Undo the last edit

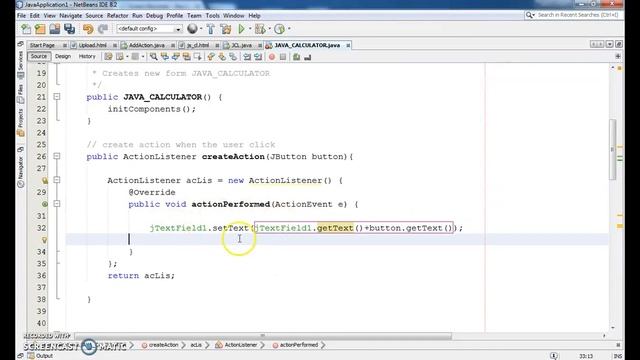click(88, 29)
